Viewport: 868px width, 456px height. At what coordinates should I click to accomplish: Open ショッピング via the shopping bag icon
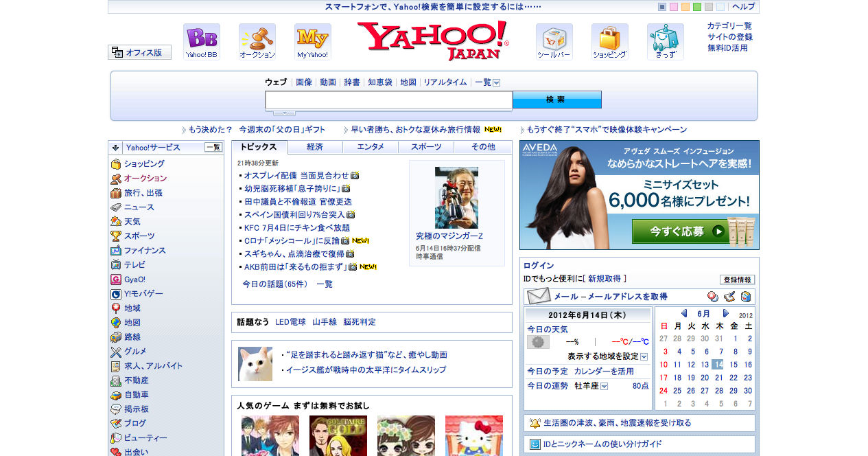click(x=608, y=41)
